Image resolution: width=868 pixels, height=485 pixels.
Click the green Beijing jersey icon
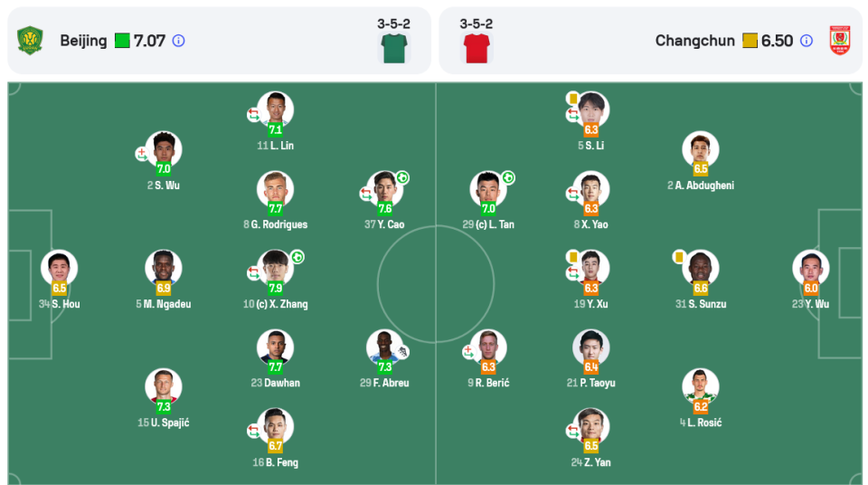click(394, 48)
